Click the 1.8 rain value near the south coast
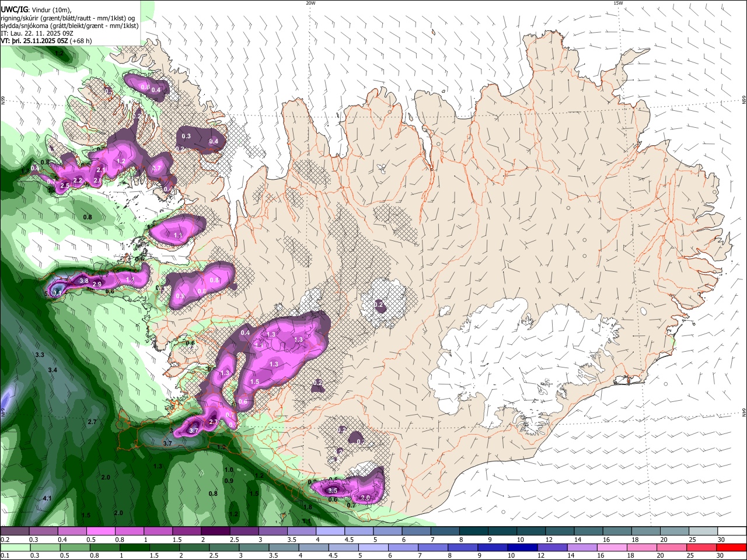 click(308, 508)
